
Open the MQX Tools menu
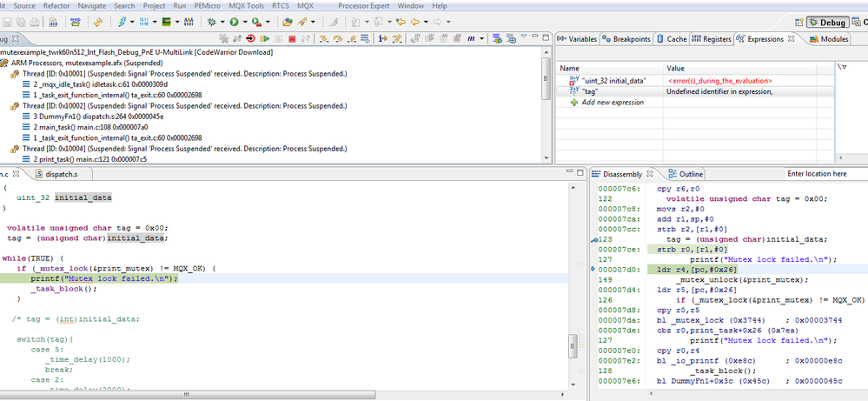[248, 5]
